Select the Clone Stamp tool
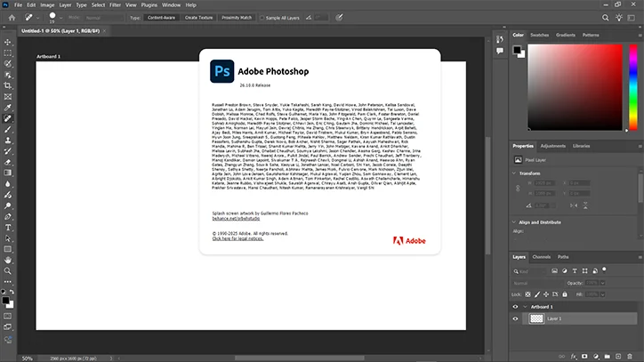 7,140
